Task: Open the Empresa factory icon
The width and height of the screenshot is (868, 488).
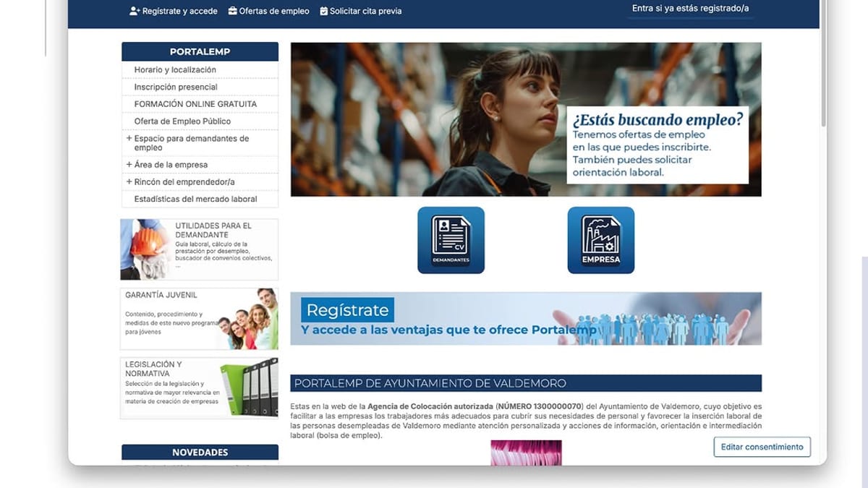Action: pyautogui.click(x=601, y=240)
